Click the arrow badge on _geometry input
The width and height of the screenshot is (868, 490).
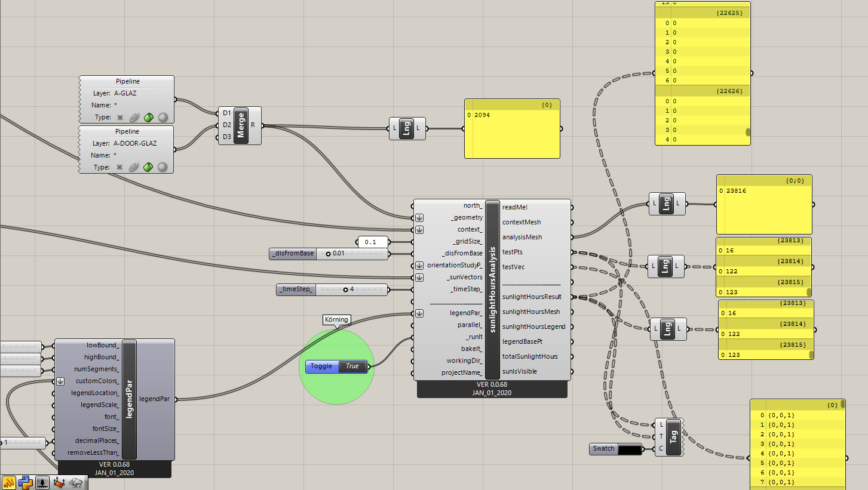pos(419,218)
